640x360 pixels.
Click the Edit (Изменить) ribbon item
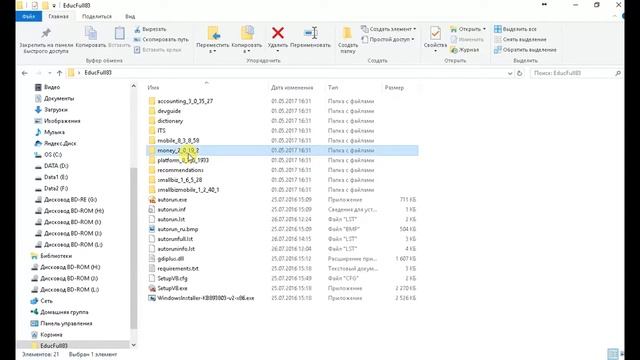(x=467, y=40)
